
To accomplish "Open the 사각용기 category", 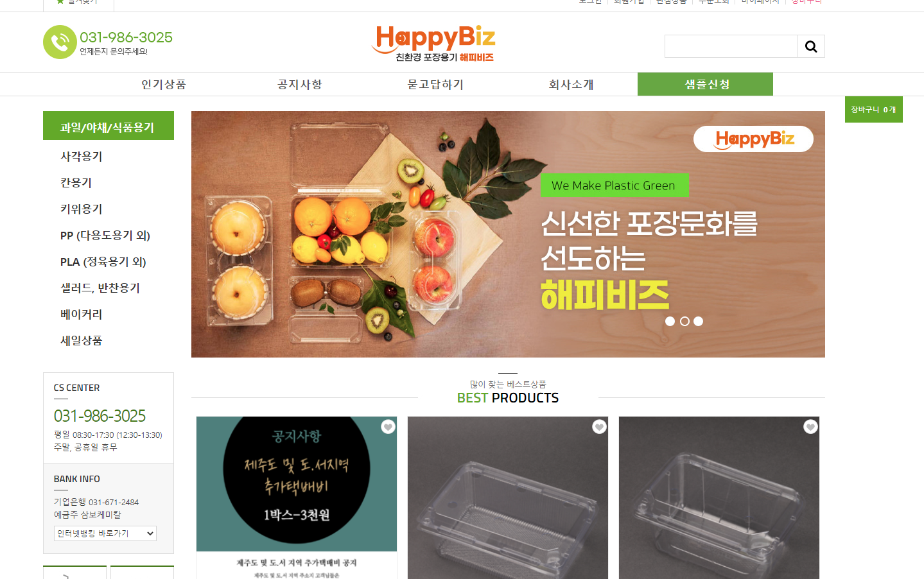I will pos(82,157).
